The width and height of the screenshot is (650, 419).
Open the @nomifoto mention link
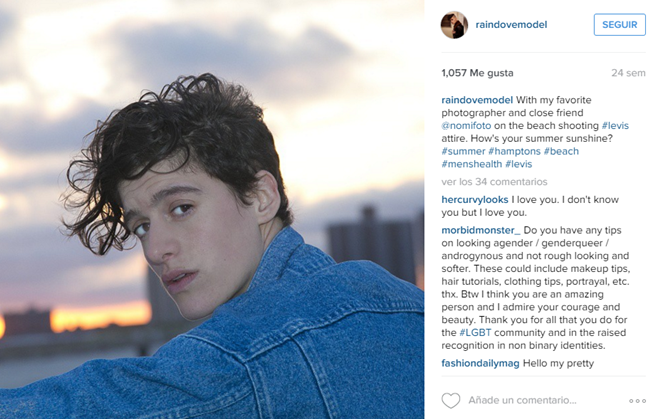tap(466, 126)
